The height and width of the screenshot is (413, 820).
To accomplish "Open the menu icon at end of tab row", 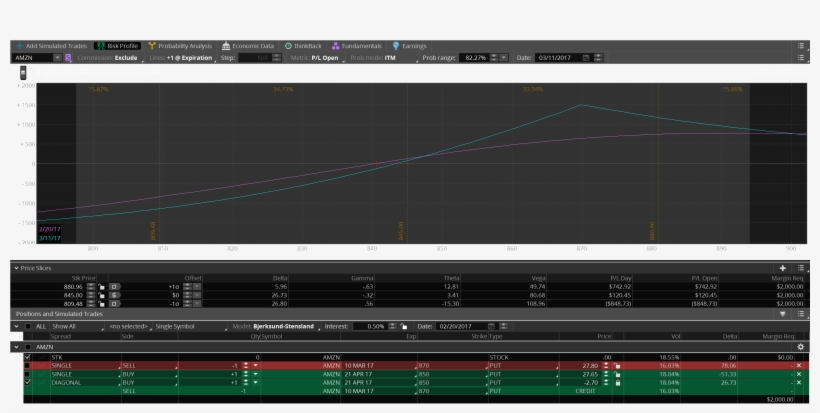I will tap(800, 46).
